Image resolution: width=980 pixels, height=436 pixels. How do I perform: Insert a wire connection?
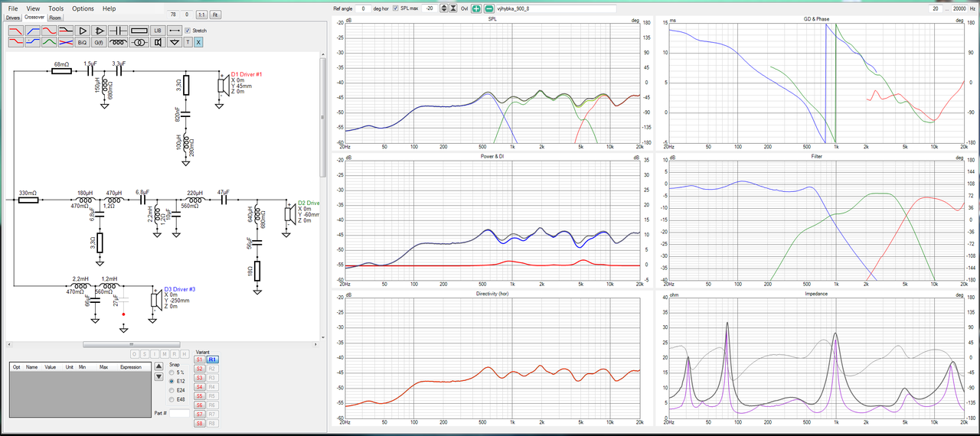[x=175, y=31]
